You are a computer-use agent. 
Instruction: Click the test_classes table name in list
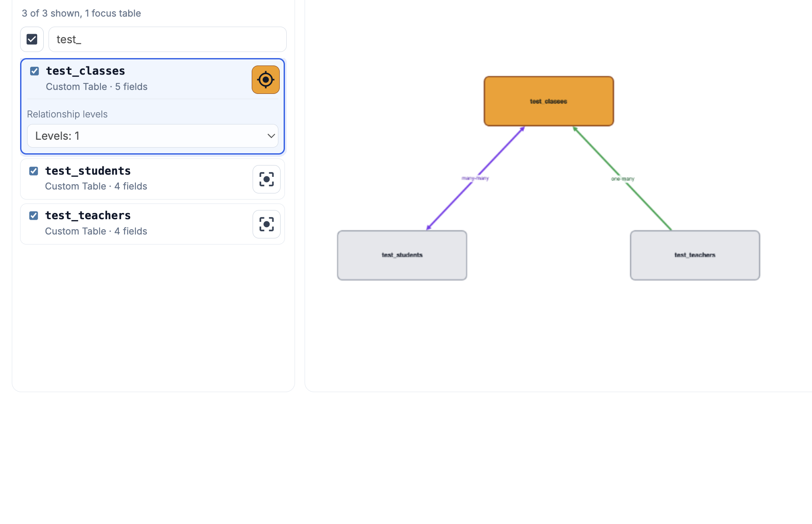pos(86,71)
